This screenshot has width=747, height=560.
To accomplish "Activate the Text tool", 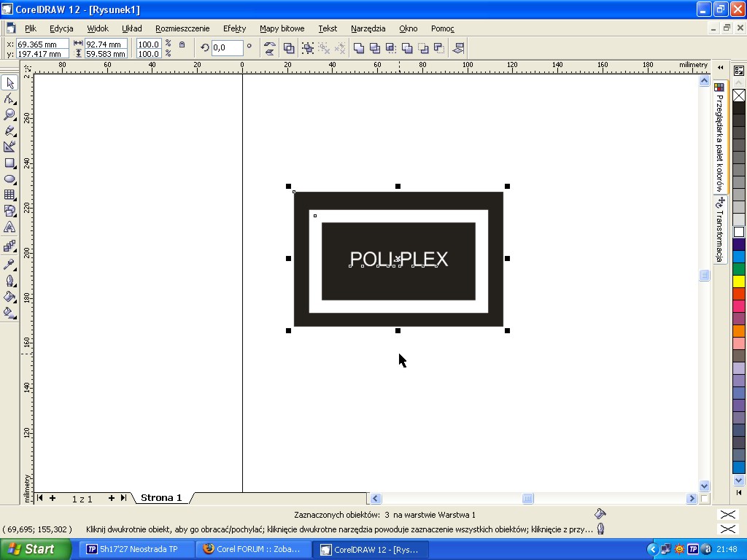I will (x=9, y=227).
